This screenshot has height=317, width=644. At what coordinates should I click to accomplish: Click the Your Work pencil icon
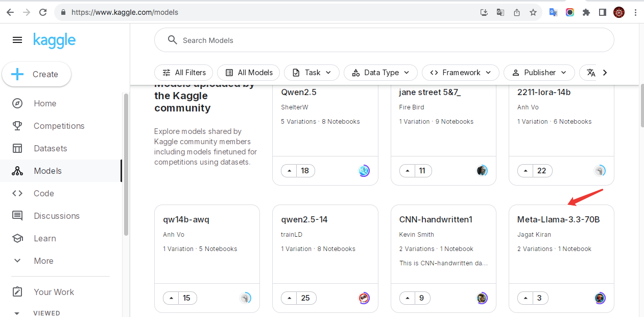[x=17, y=292]
